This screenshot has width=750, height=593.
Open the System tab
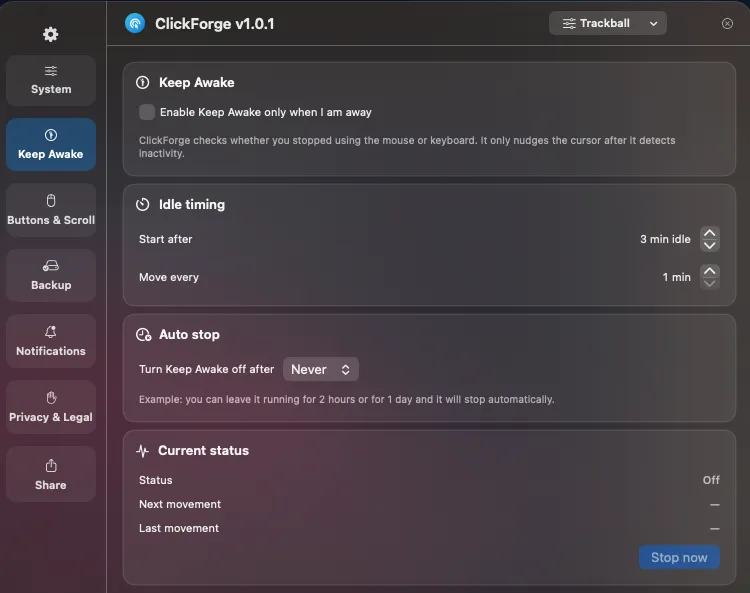pyautogui.click(x=51, y=80)
